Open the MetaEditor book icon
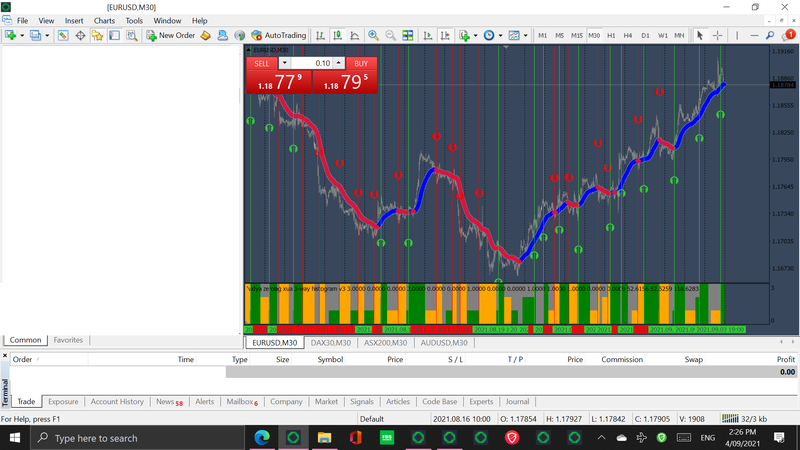800x450 pixels. click(x=205, y=35)
